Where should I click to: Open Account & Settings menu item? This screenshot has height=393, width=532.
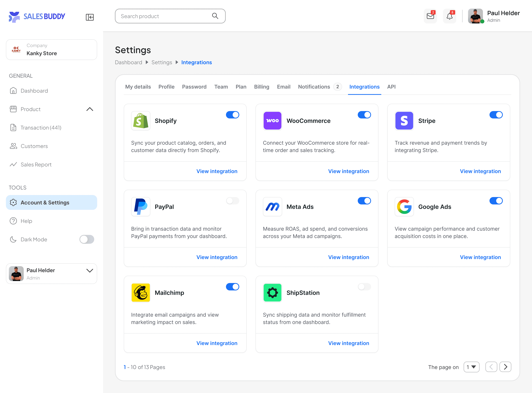pos(51,202)
